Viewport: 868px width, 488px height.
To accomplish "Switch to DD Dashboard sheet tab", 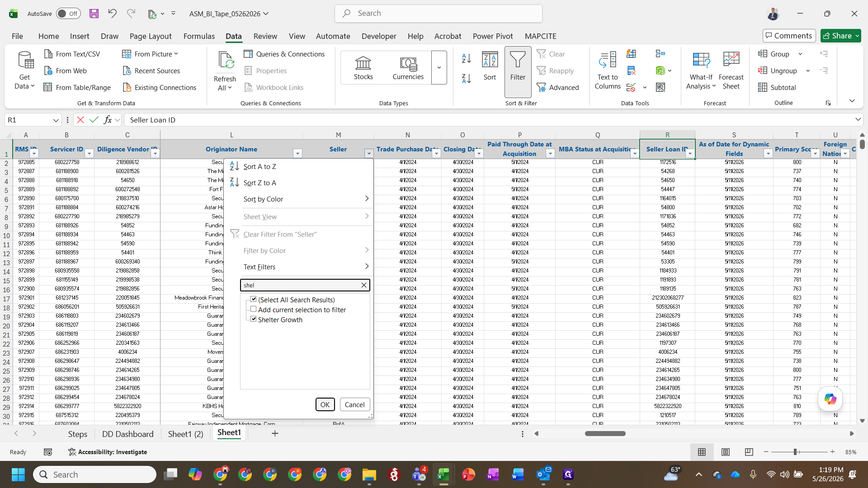I will click(128, 434).
